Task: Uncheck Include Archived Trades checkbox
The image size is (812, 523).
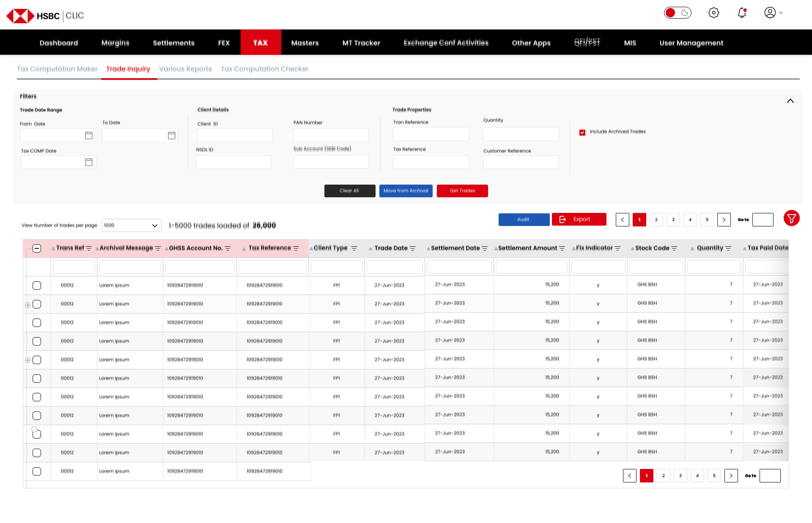Action: (x=582, y=132)
